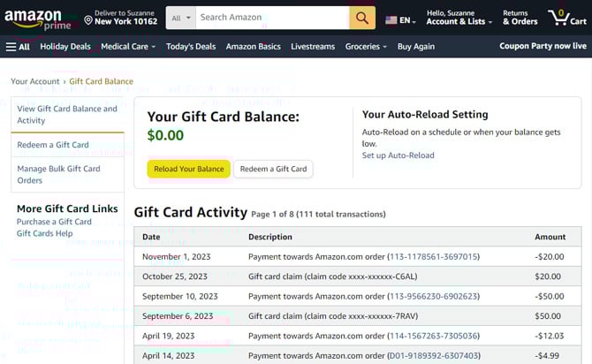Click the October 25, 2023 date cell
The height and width of the screenshot is (364, 592).
click(x=175, y=277)
